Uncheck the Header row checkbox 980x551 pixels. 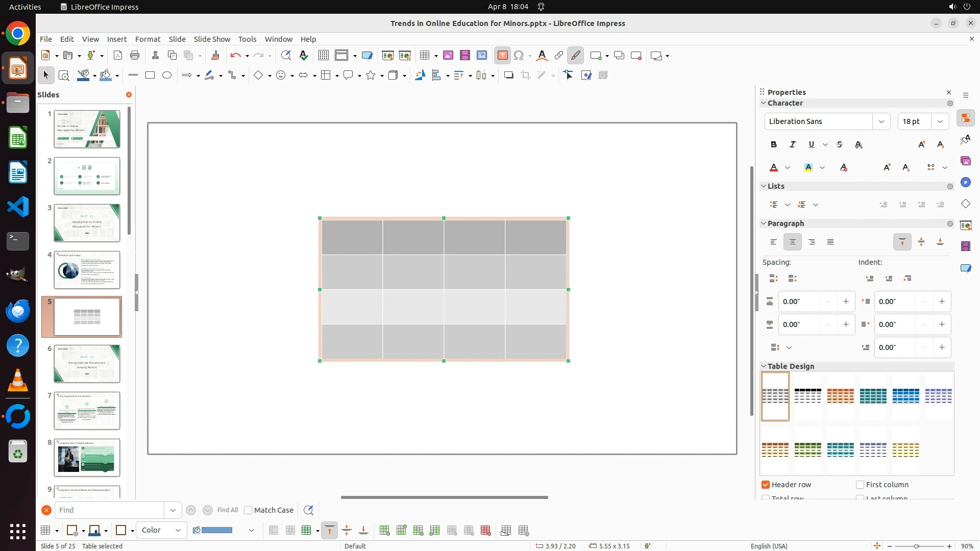(x=766, y=485)
